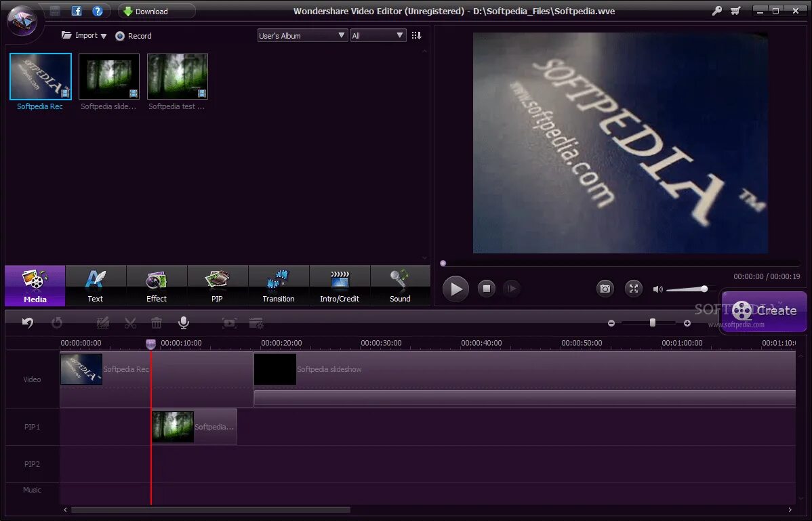The height and width of the screenshot is (521, 812).
Task: Click the microphone voiceover icon
Action: click(x=183, y=323)
